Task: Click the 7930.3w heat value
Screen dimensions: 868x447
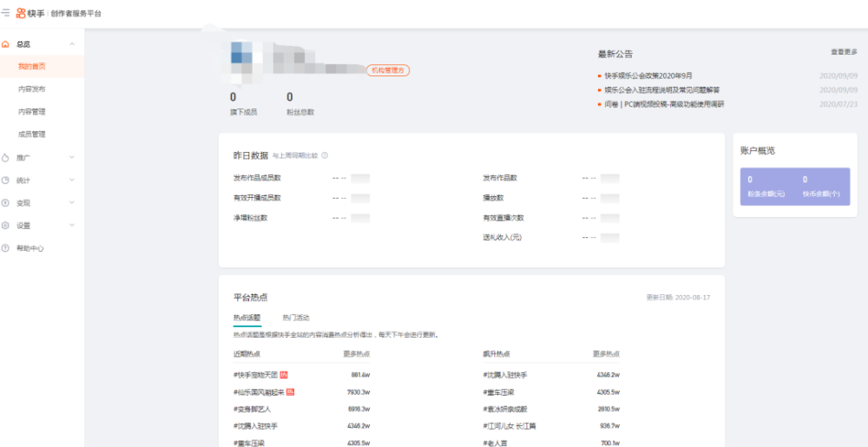Action: (x=358, y=392)
